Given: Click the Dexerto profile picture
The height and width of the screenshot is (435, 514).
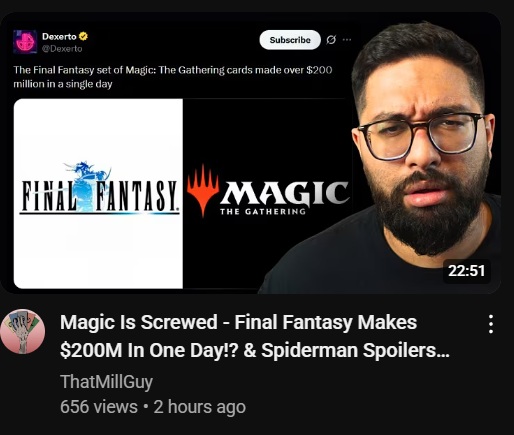Looking at the screenshot, I should point(25,42).
